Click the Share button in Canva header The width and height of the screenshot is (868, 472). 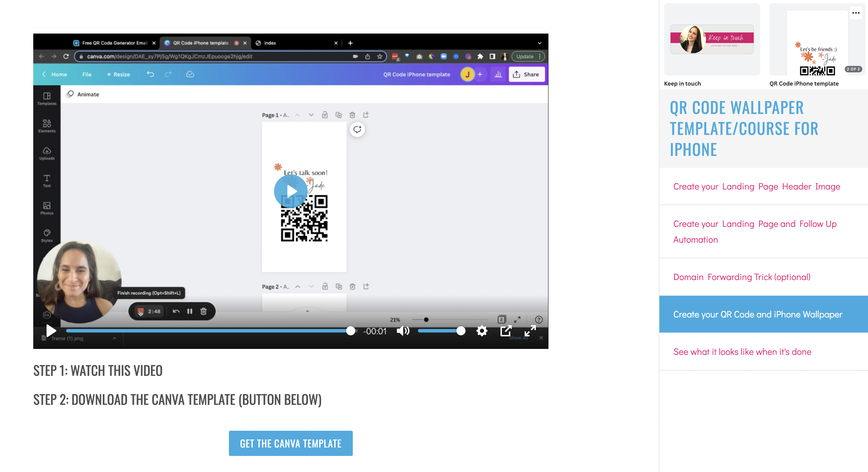coord(526,74)
